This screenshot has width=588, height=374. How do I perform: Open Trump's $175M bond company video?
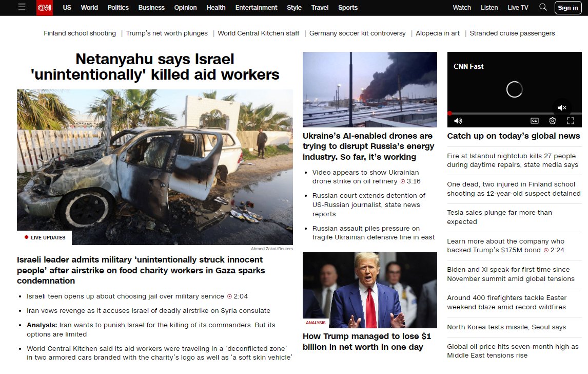point(505,245)
